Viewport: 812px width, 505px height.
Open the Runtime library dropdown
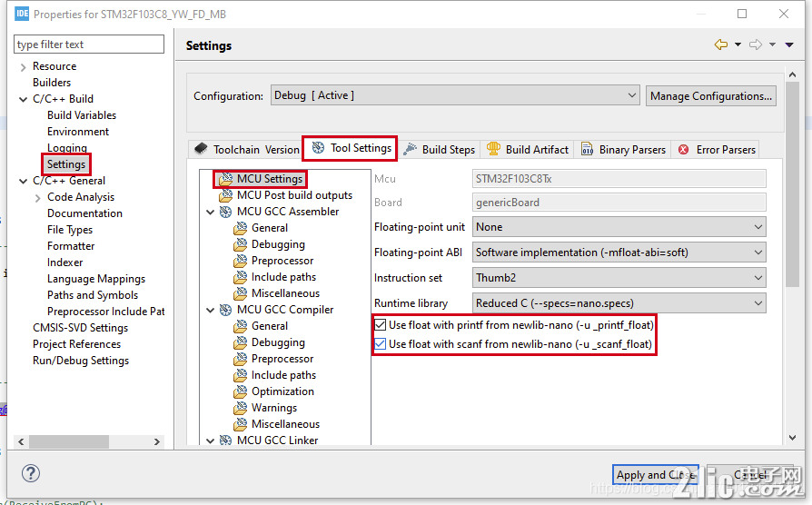point(619,303)
